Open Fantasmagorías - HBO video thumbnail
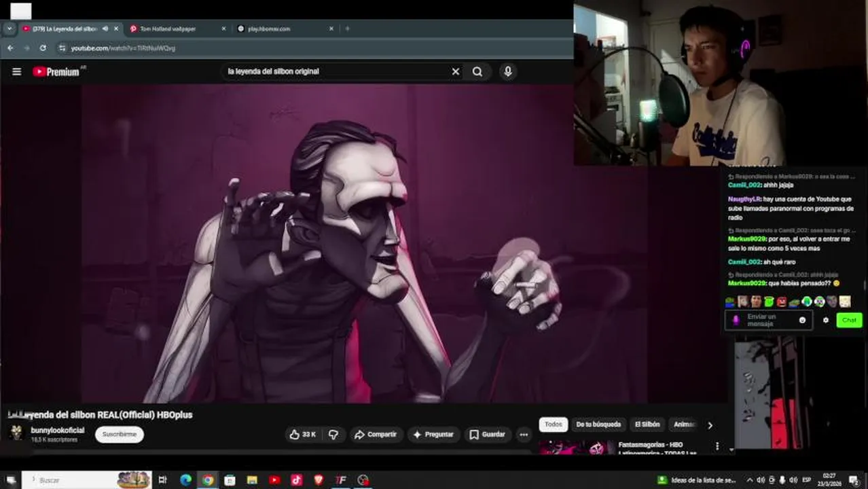 point(576,448)
